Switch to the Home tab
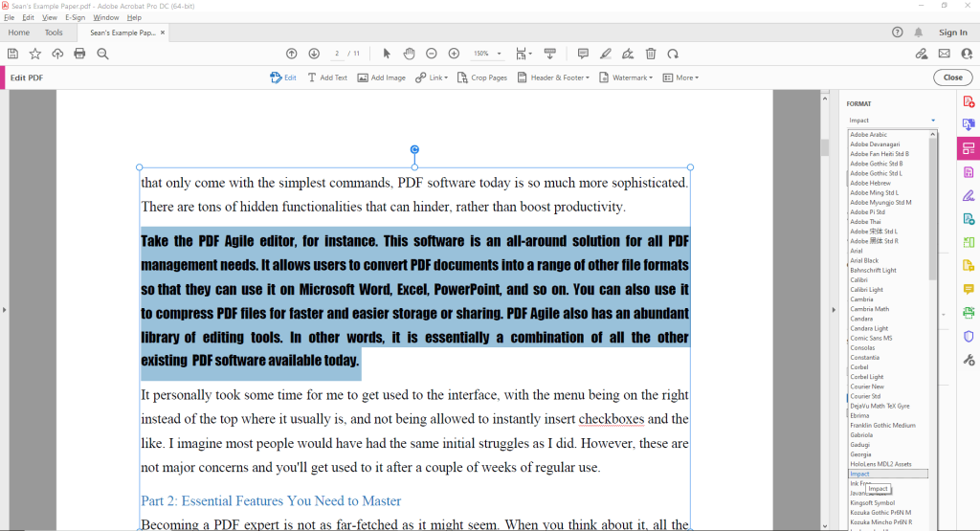 [x=19, y=33]
